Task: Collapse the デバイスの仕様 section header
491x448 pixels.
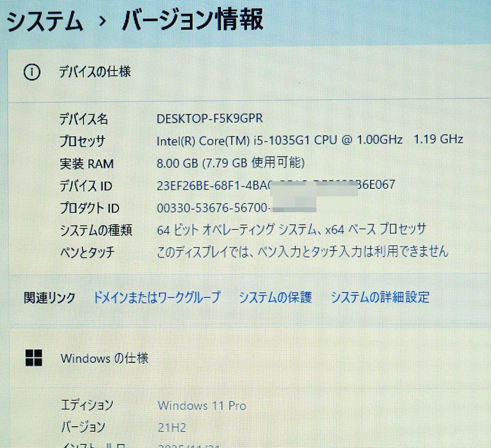Action: [249, 75]
